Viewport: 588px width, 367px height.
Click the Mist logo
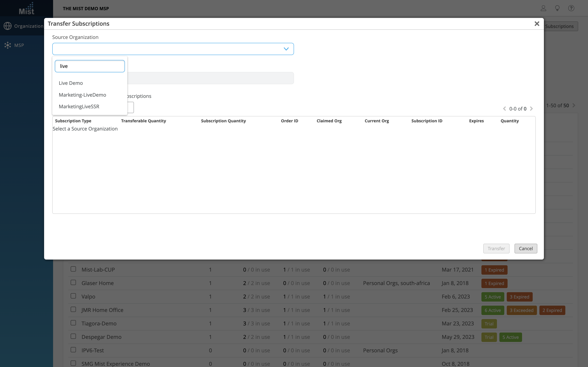(27, 9)
